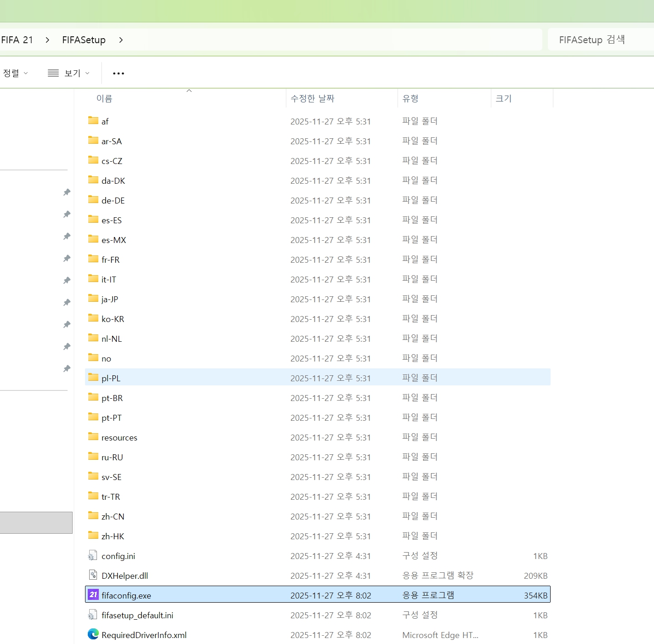Viewport: 654px width, 644px height.
Task: Select the zh-HK folder icon
Action: tap(93, 536)
